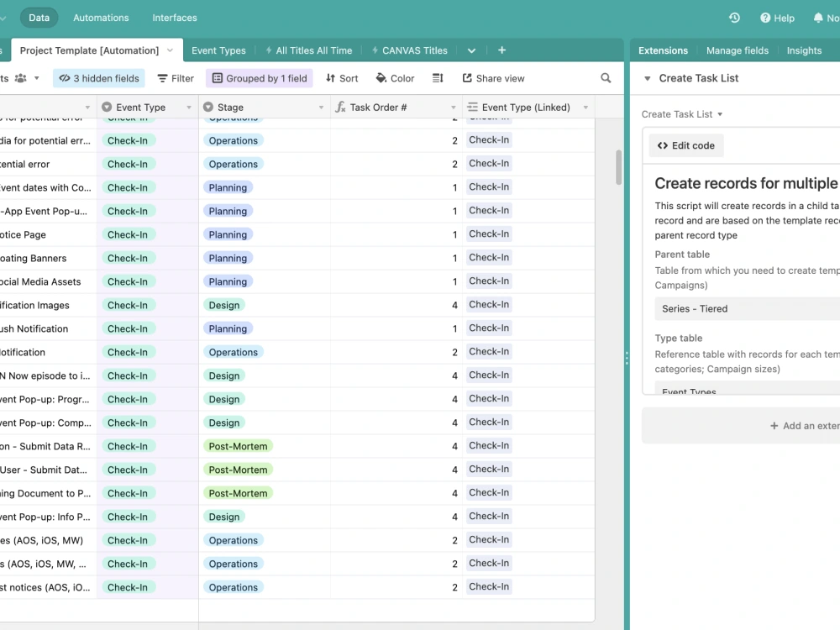Open Task Order # column dropdown
The image size is (840, 630).
point(454,108)
